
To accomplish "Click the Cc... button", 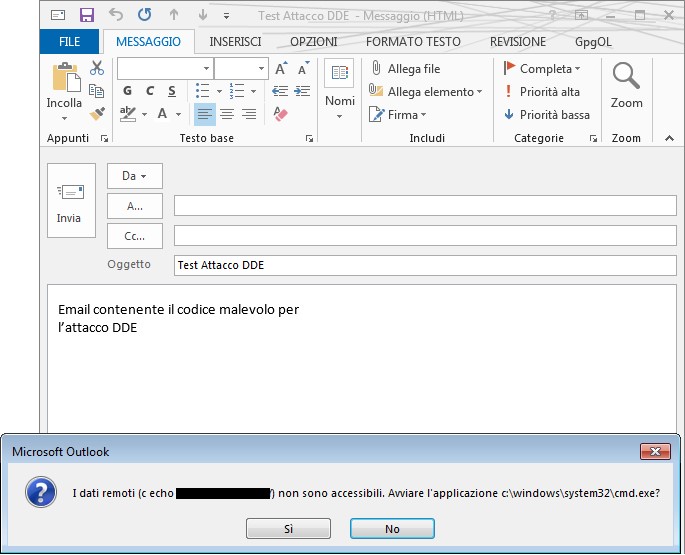I will [135, 236].
